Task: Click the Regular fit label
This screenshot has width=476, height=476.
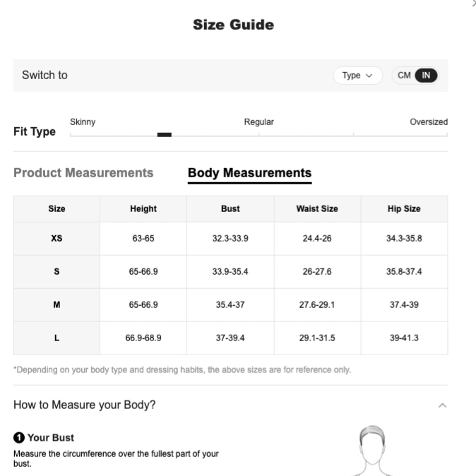Action: [x=259, y=121]
